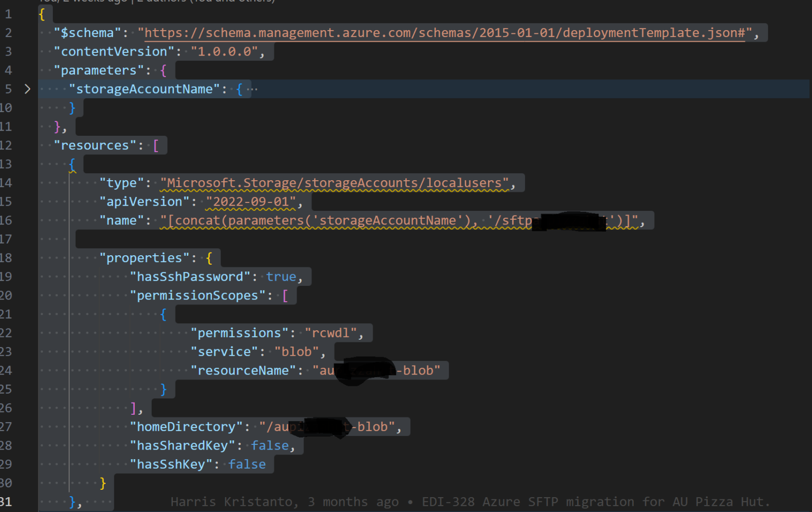Select the false value of hasSharedKey
Viewport: 812px width, 512px height.
pos(270,445)
